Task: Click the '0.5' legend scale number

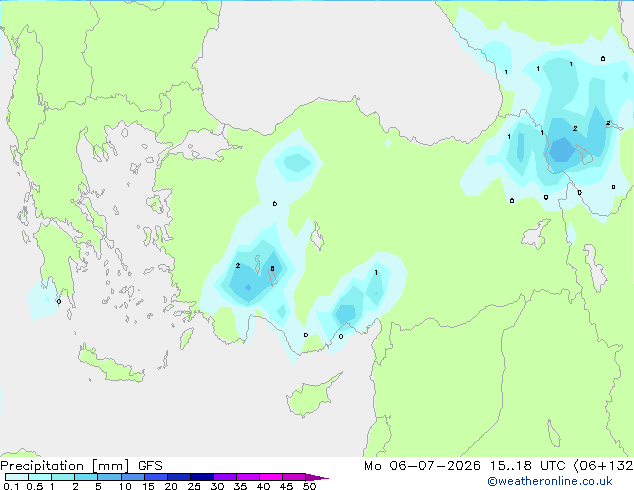Action: (35, 486)
